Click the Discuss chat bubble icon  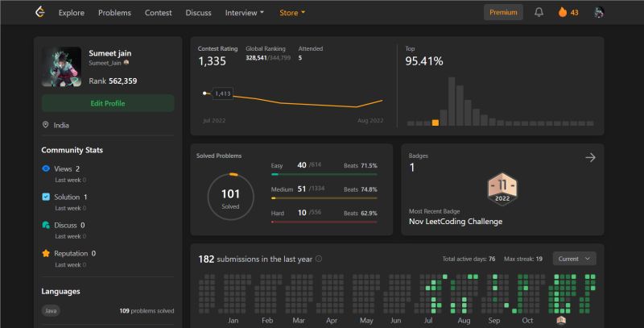(x=46, y=225)
